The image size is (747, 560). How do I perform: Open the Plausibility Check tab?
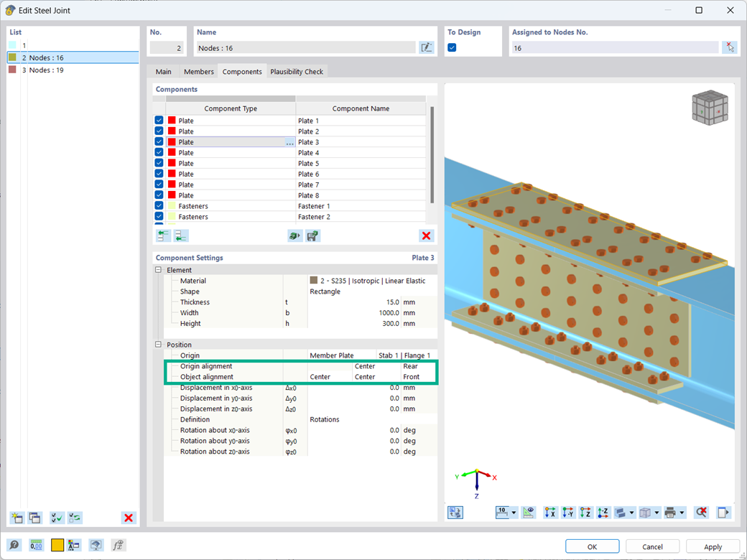[x=297, y=71]
